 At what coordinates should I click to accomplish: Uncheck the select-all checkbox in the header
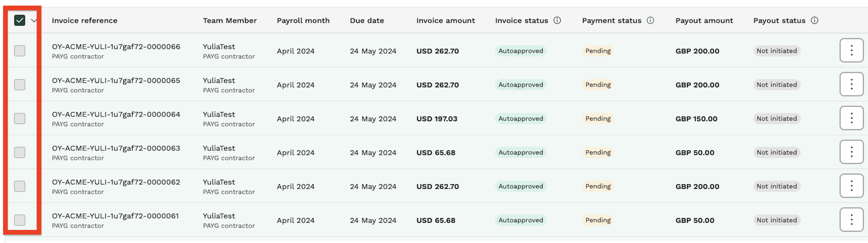(20, 20)
